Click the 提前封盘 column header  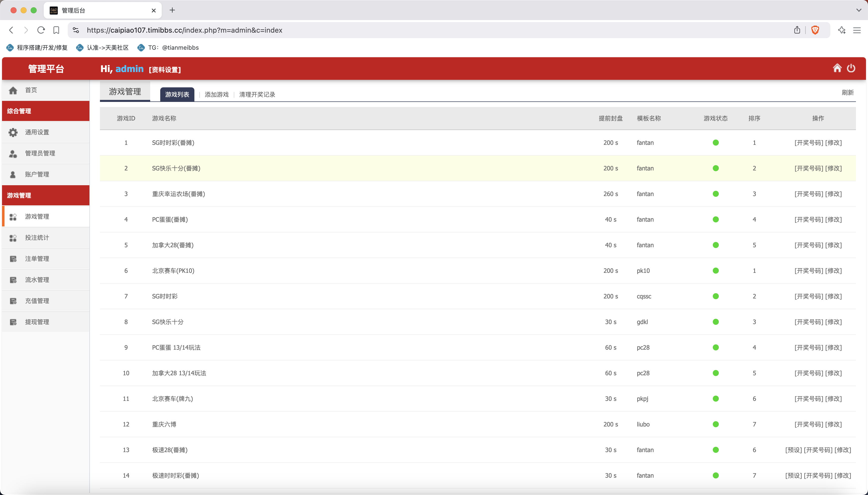(611, 118)
